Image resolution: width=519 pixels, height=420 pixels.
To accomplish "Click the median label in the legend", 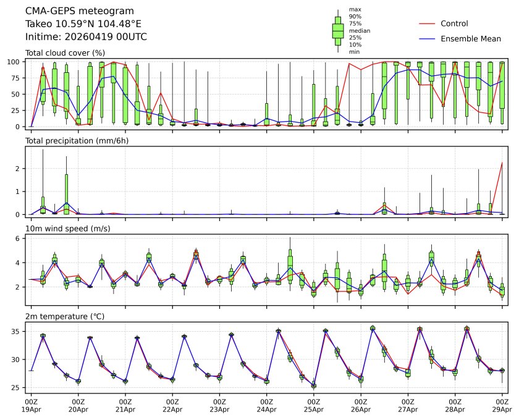I will [360, 30].
